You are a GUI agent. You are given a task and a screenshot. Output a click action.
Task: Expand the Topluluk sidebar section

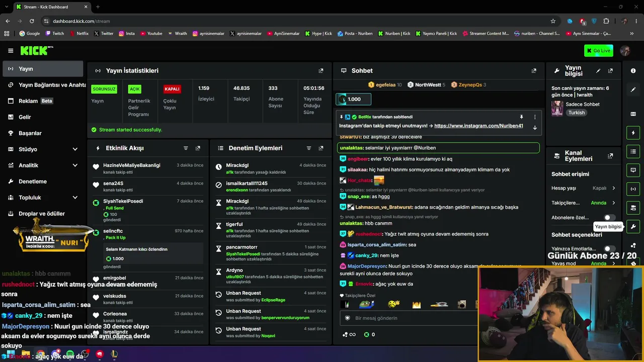pos(75,198)
